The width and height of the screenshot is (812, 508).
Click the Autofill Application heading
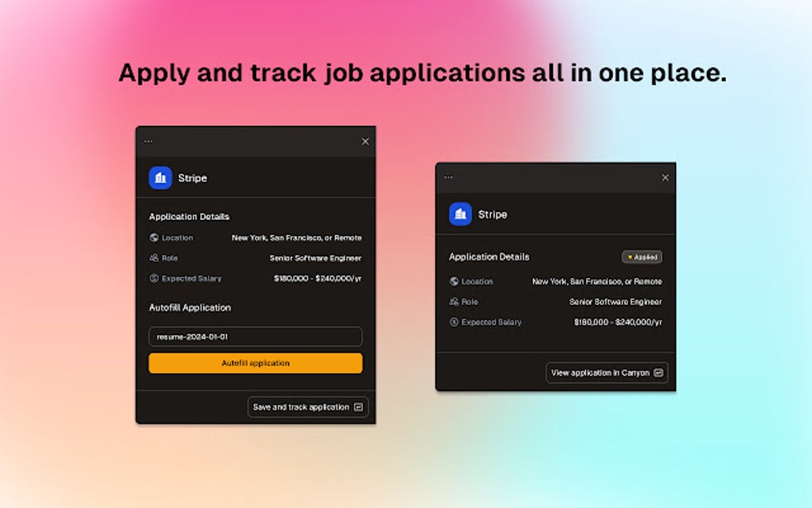(x=190, y=307)
